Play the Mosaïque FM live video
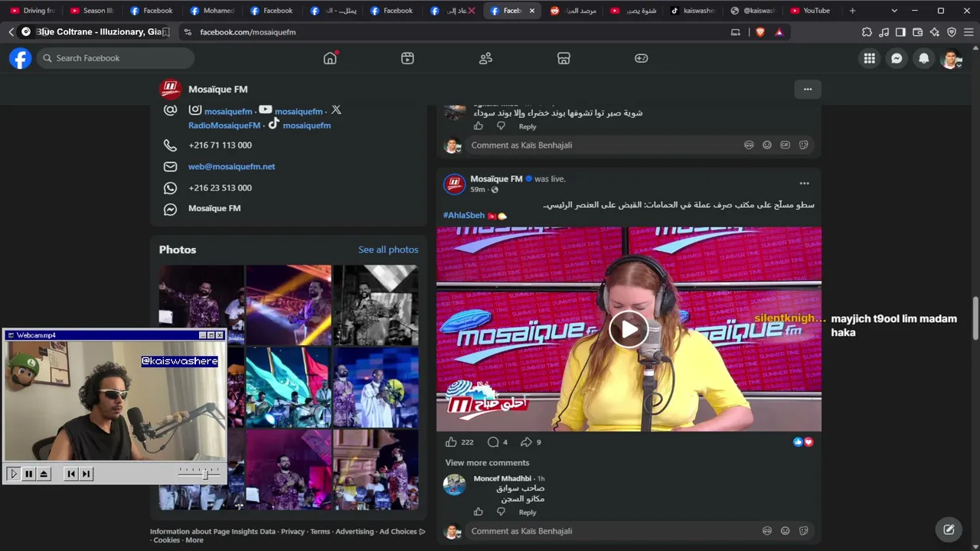This screenshot has width=980, height=551. click(x=629, y=330)
